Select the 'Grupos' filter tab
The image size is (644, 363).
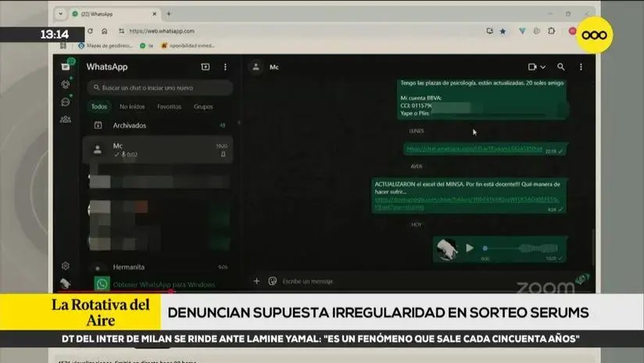(203, 106)
